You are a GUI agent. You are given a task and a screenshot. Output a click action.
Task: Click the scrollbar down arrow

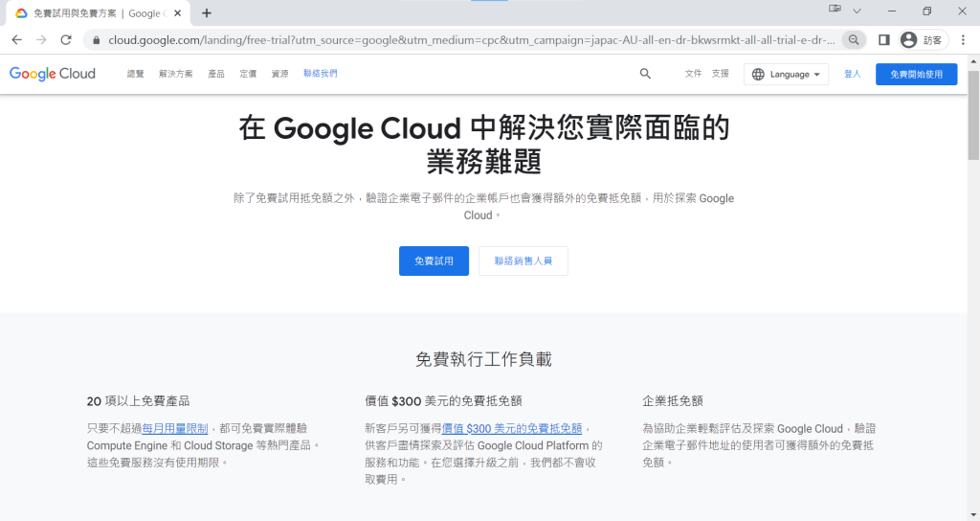coord(973,514)
